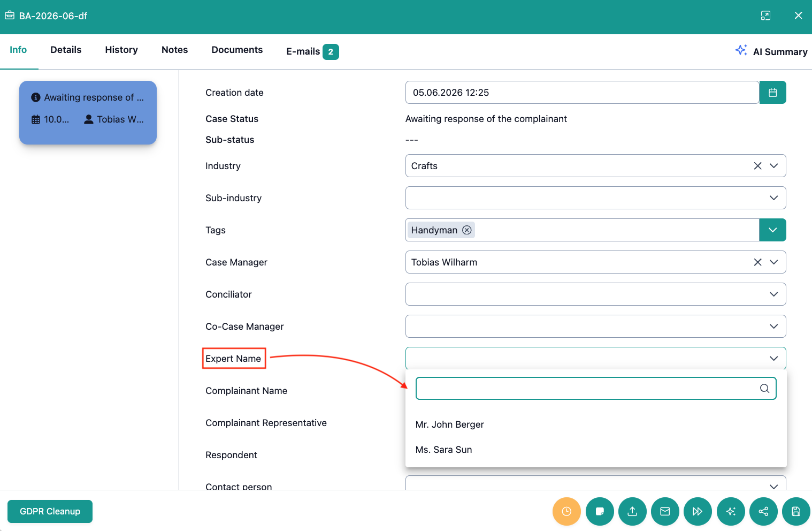Click the upload document icon

(632, 511)
